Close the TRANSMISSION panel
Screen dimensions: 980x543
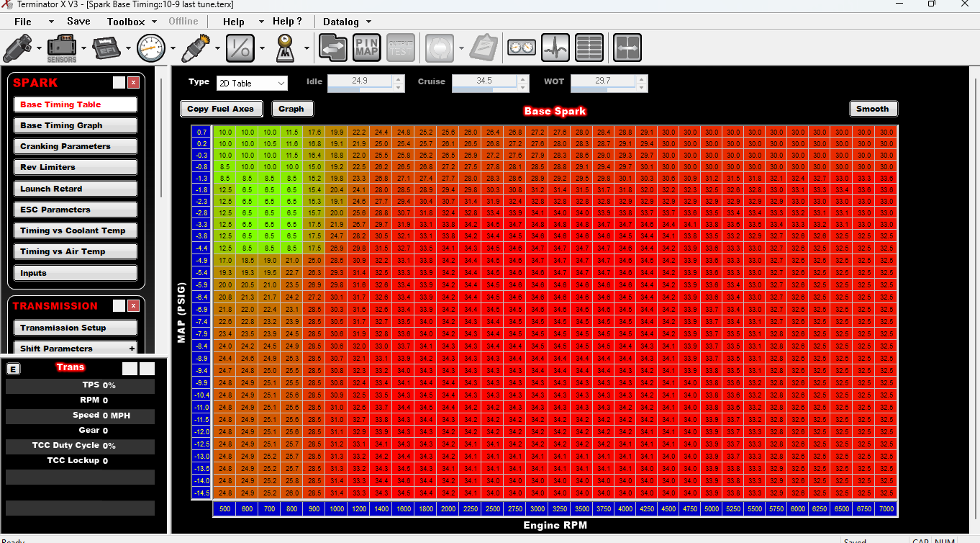click(133, 306)
